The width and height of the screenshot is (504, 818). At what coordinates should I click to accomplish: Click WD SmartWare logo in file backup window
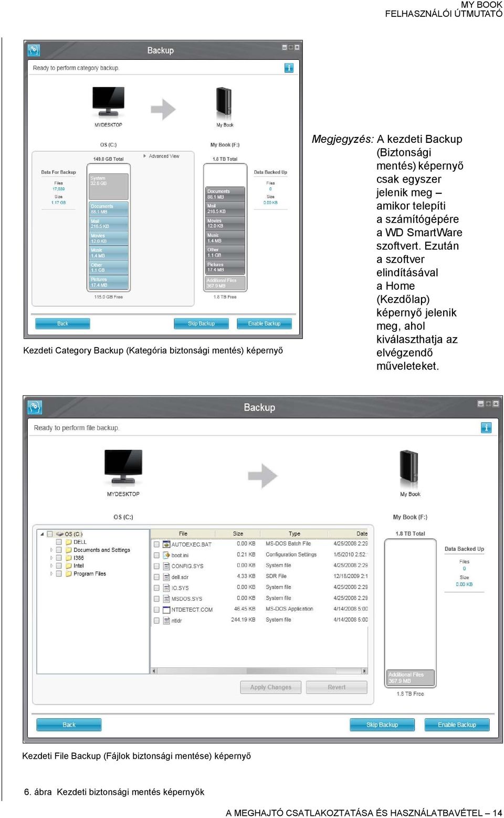click(35, 407)
